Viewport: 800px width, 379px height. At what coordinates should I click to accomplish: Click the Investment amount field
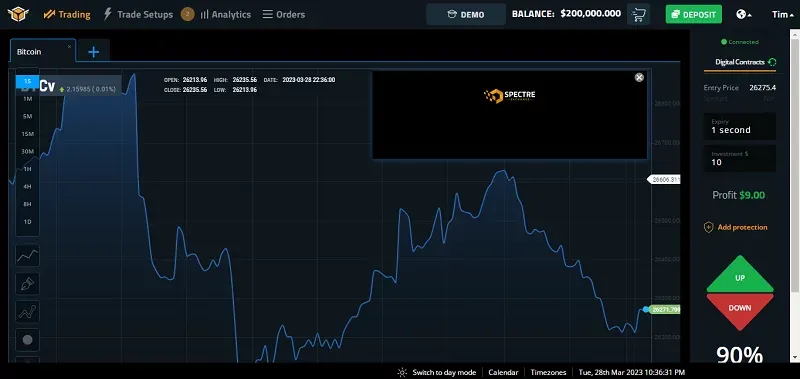740,158
